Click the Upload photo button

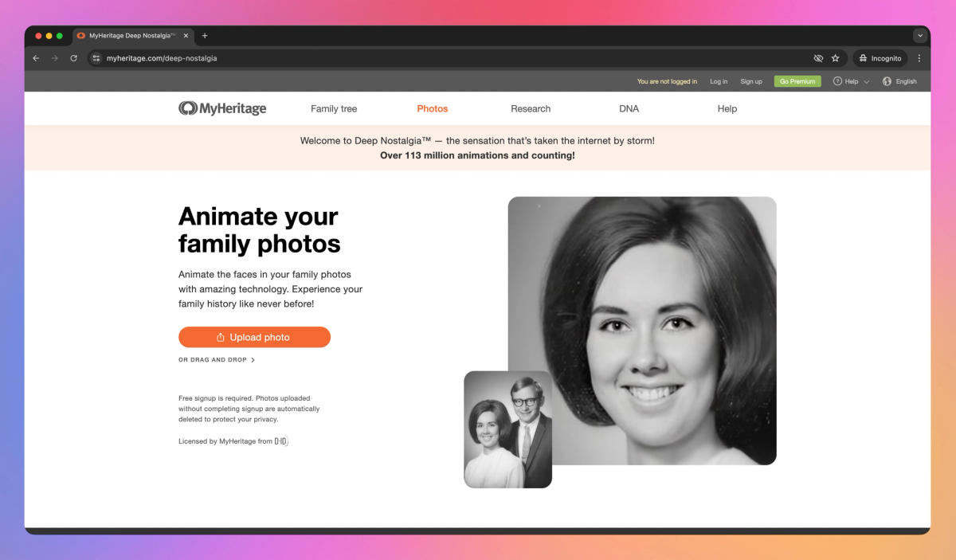pyautogui.click(x=254, y=337)
